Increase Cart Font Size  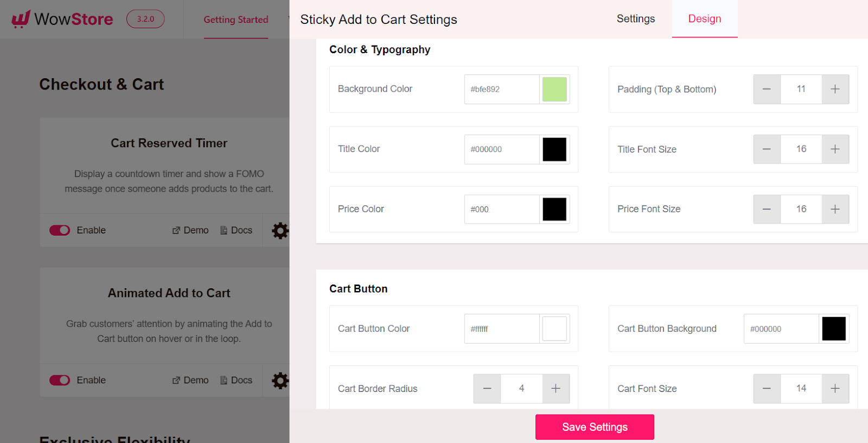point(834,389)
